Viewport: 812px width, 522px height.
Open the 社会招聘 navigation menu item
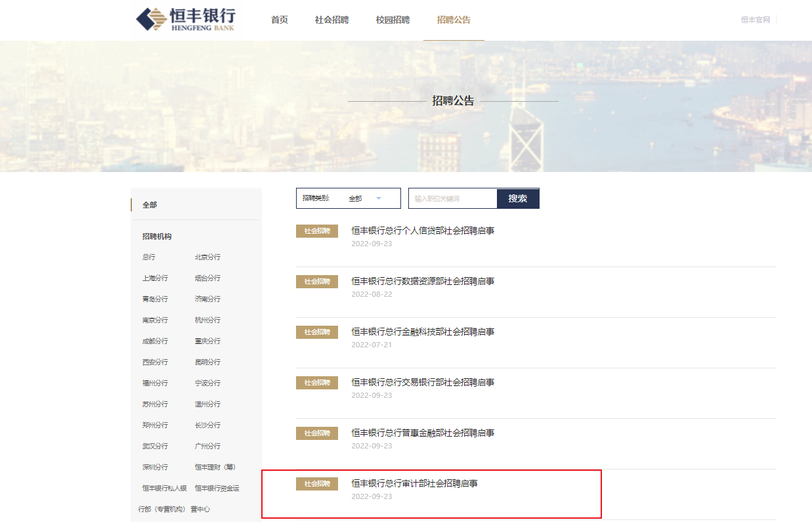(331, 20)
